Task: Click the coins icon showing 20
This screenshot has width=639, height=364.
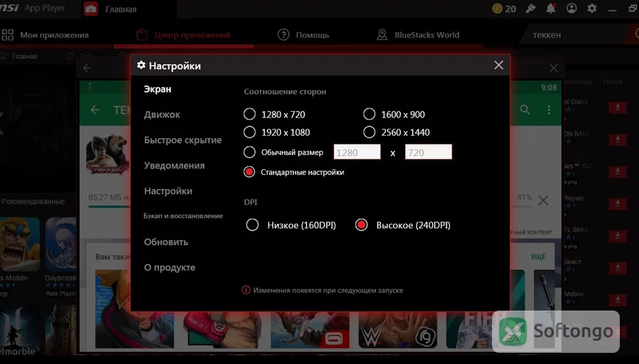Action: click(497, 9)
